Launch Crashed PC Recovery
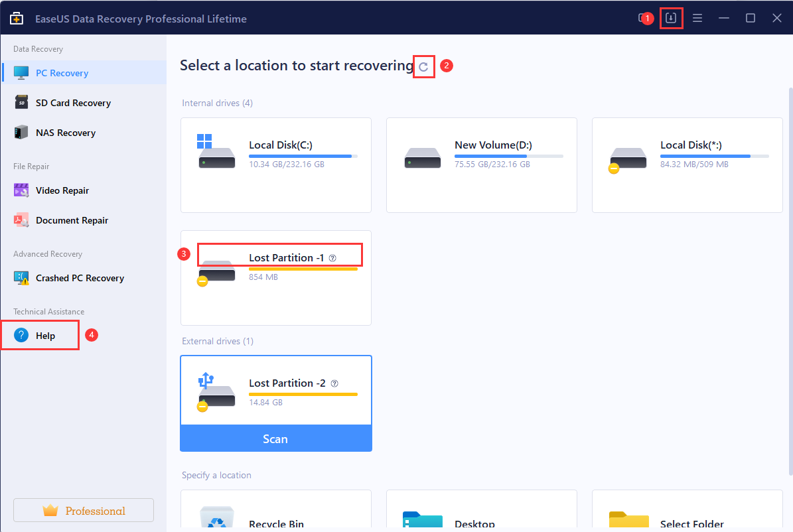This screenshot has width=793, height=532. pyautogui.click(x=80, y=278)
